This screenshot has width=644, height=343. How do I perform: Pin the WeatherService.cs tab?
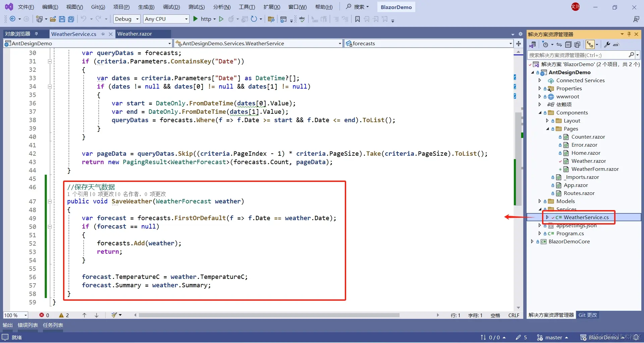[103, 34]
